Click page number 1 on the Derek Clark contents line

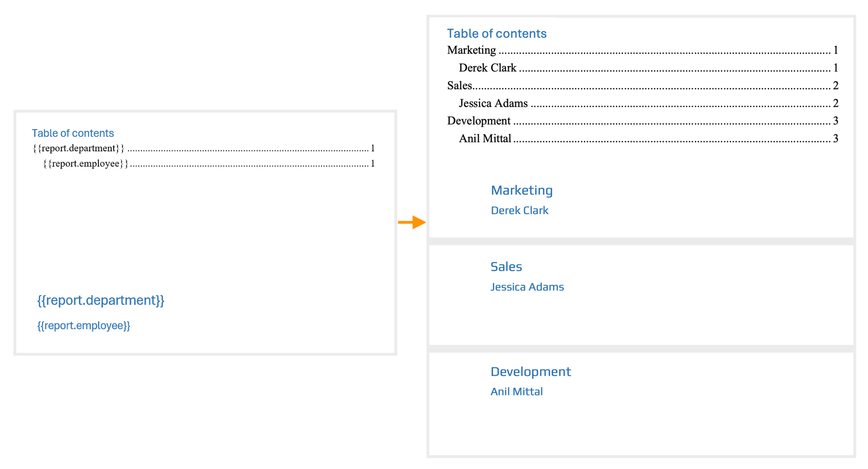click(836, 68)
